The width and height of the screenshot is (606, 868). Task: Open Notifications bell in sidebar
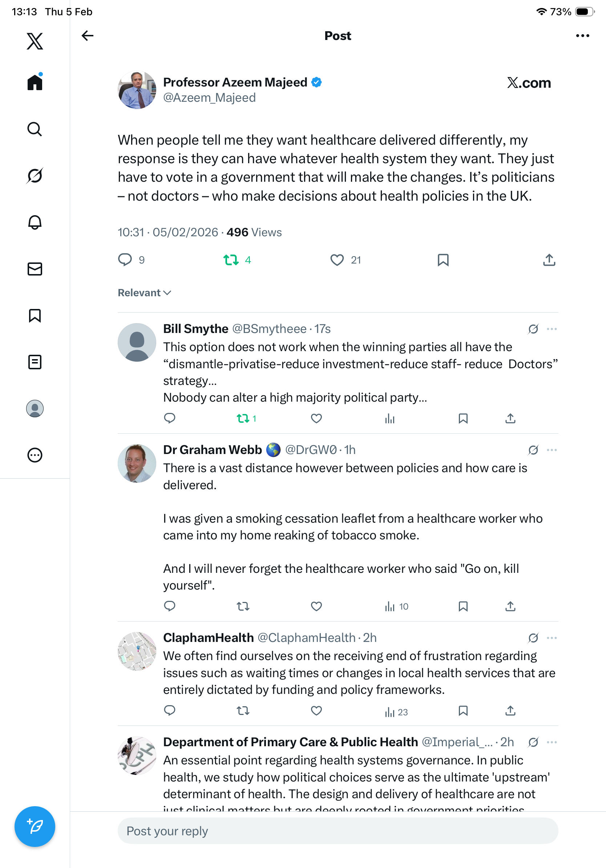(35, 222)
